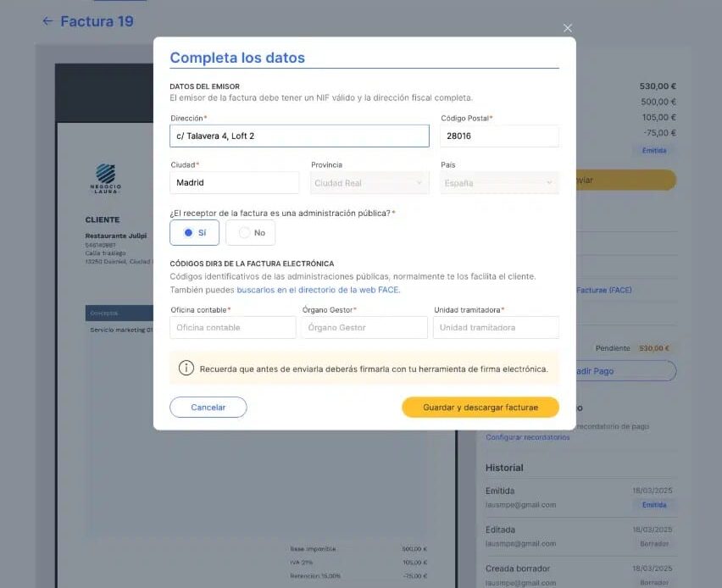Click Guardar y descargar facturae
The width and height of the screenshot is (722, 588).
pyautogui.click(x=480, y=407)
